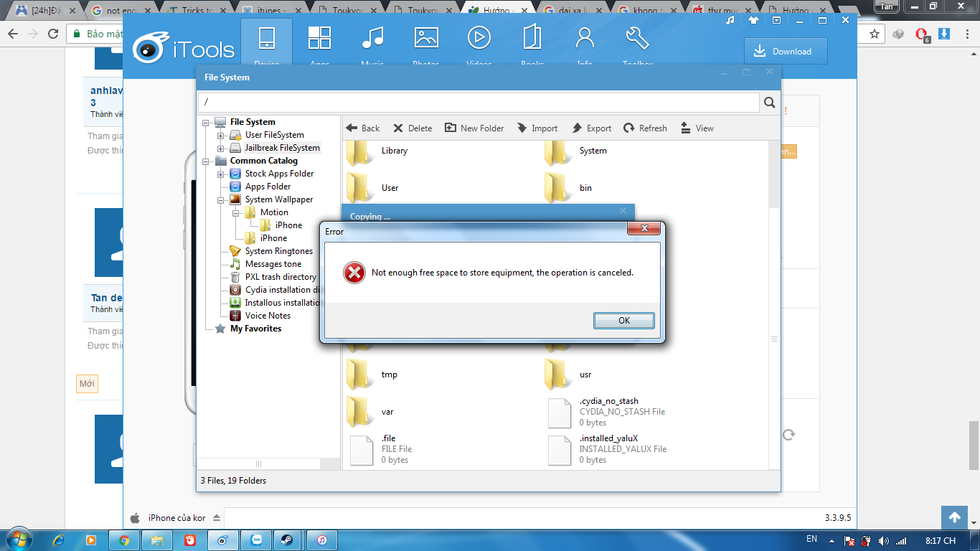The width and height of the screenshot is (980, 551).
Task: Click New Folder in the toolbar
Action: tap(474, 128)
